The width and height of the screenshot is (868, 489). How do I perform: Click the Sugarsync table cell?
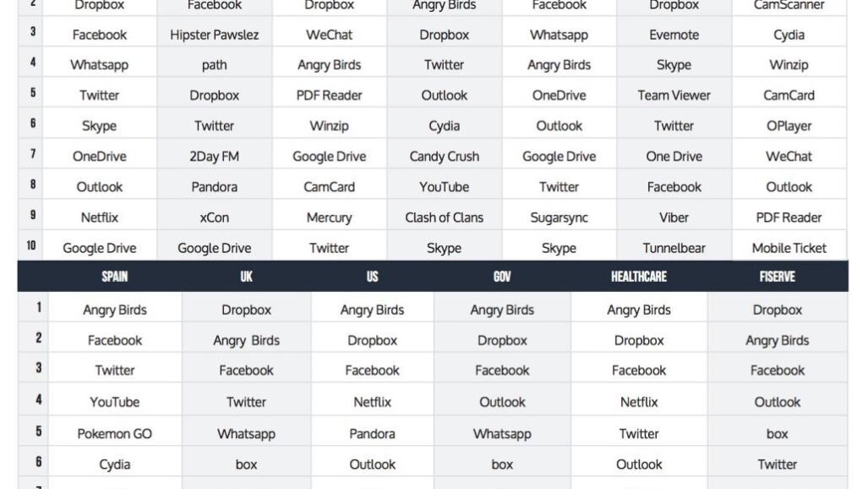pyautogui.click(x=559, y=217)
